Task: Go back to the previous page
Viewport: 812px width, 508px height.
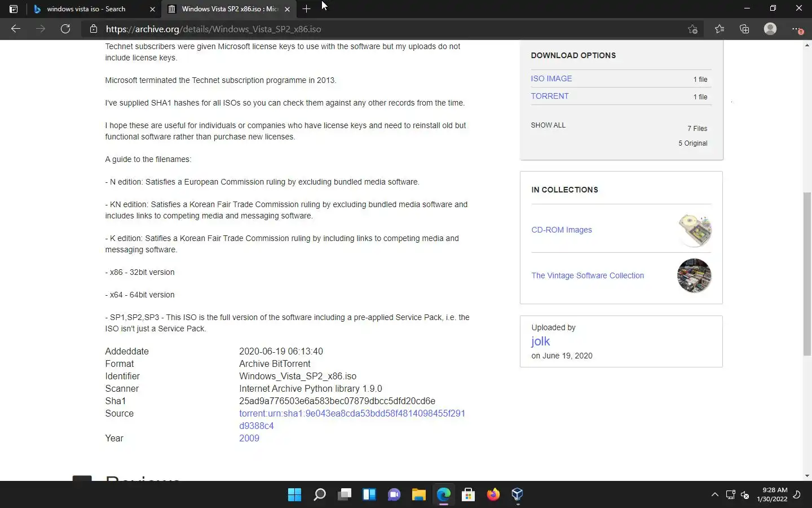Action: pyautogui.click(x=16, y=29)
